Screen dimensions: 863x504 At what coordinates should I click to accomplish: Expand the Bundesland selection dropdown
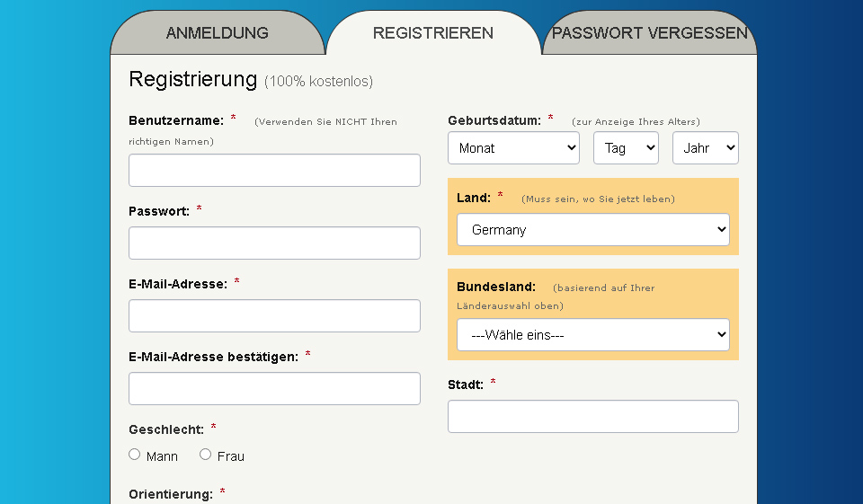coord(592,335)
